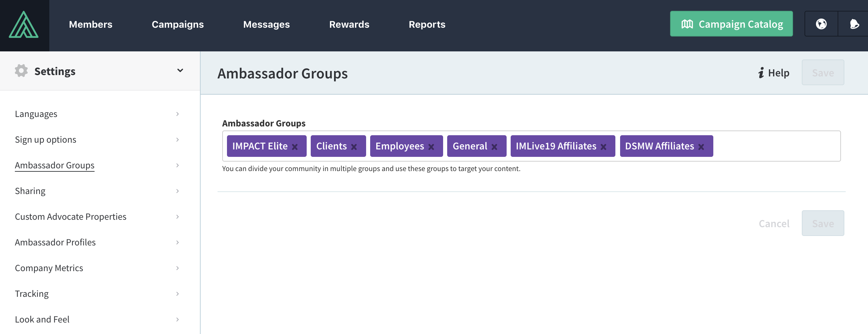Click the map icon on Campaign Catalog
This screenshot has height=334, width=868.
(687, 24)
